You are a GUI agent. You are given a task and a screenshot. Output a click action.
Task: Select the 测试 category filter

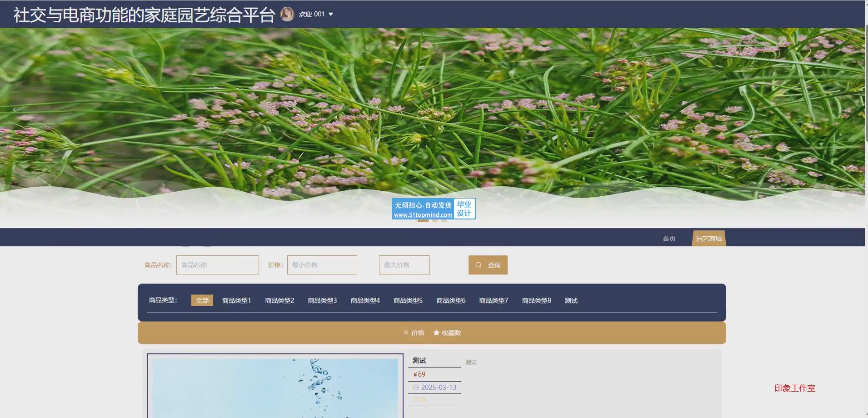click(571, 300)
